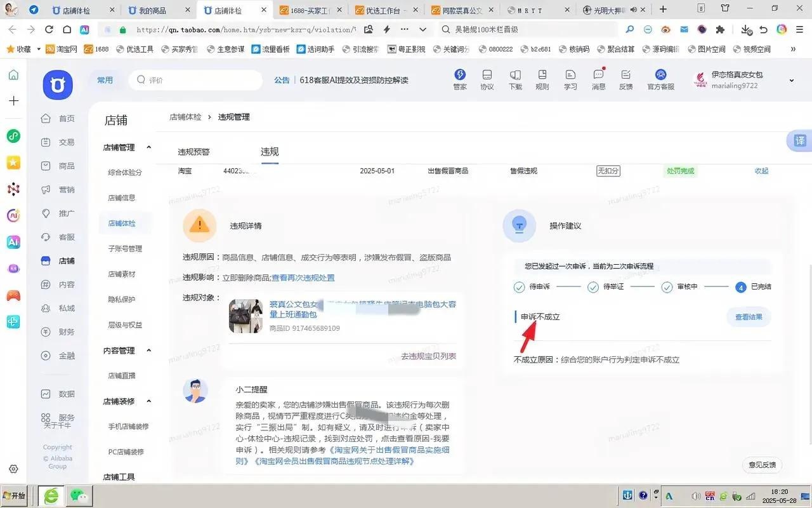Open 隐私保护 menu item
This screenshot has width=812, height=508.
[122, 299]
